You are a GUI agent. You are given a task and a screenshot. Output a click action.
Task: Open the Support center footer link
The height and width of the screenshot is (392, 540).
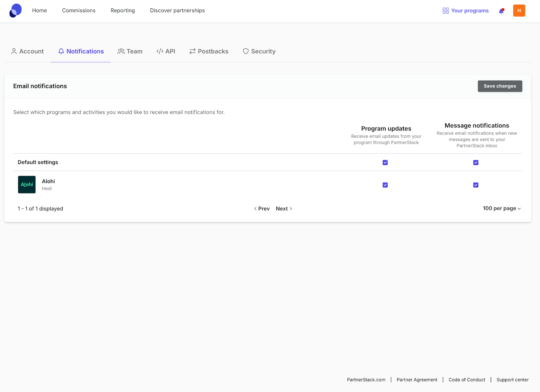[x=512, y=380]
